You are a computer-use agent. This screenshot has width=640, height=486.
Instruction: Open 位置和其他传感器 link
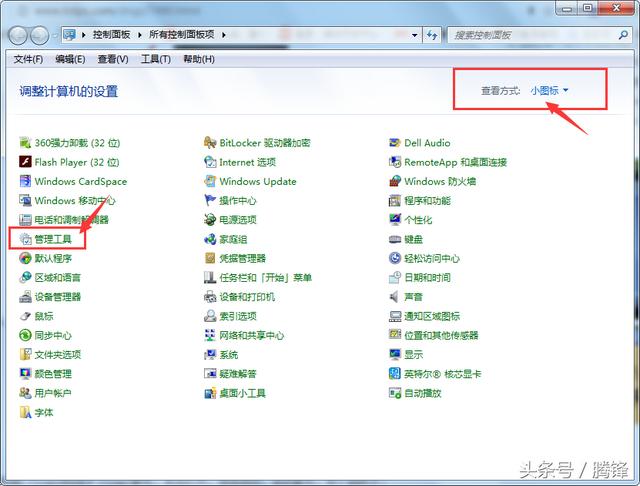click(x=441, y=335)
